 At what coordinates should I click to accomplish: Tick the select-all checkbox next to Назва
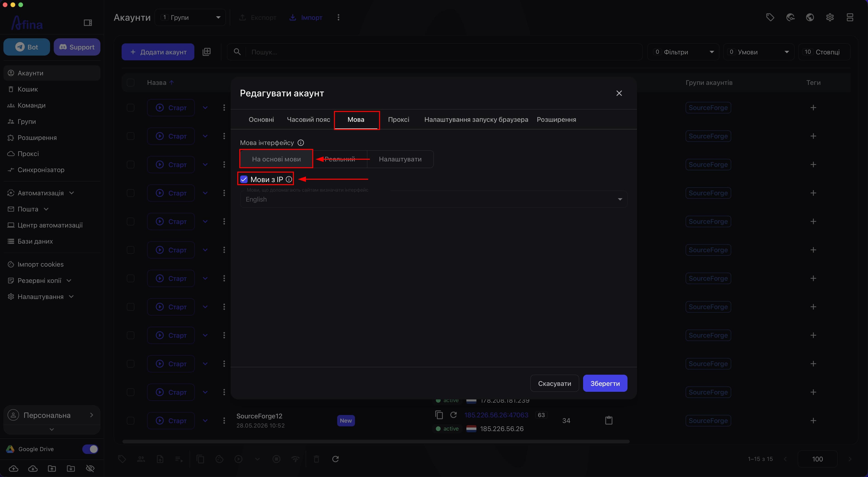tap(130, 82)
